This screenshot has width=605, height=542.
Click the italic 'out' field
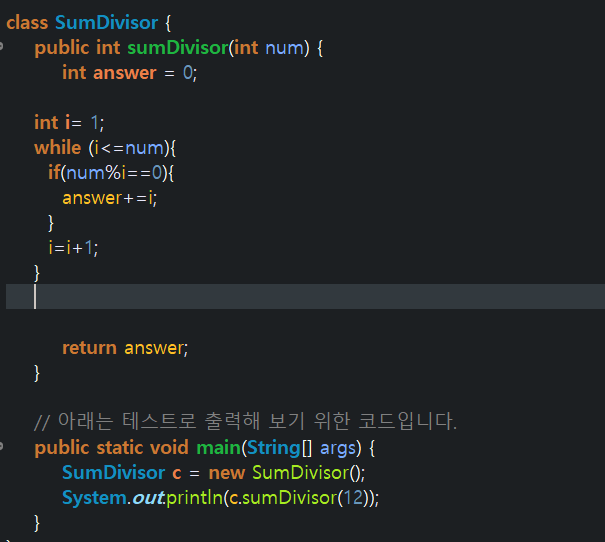(x=148, y=498)
